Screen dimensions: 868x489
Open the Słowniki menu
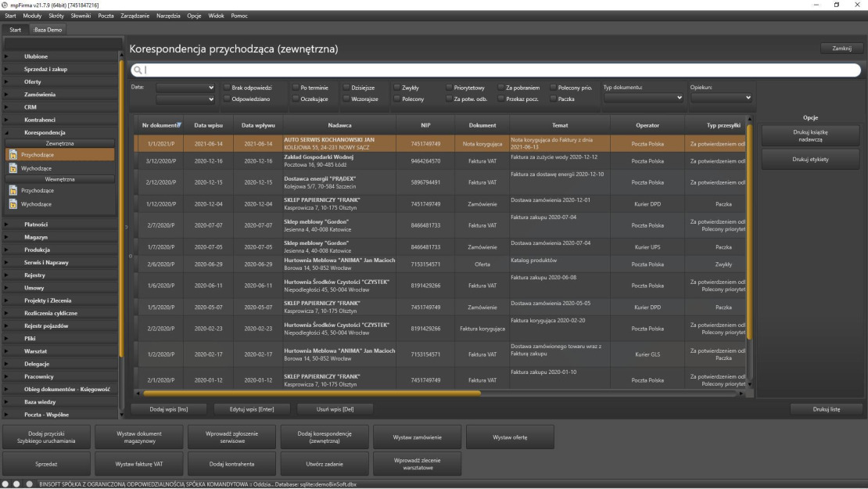click(81, 16)
